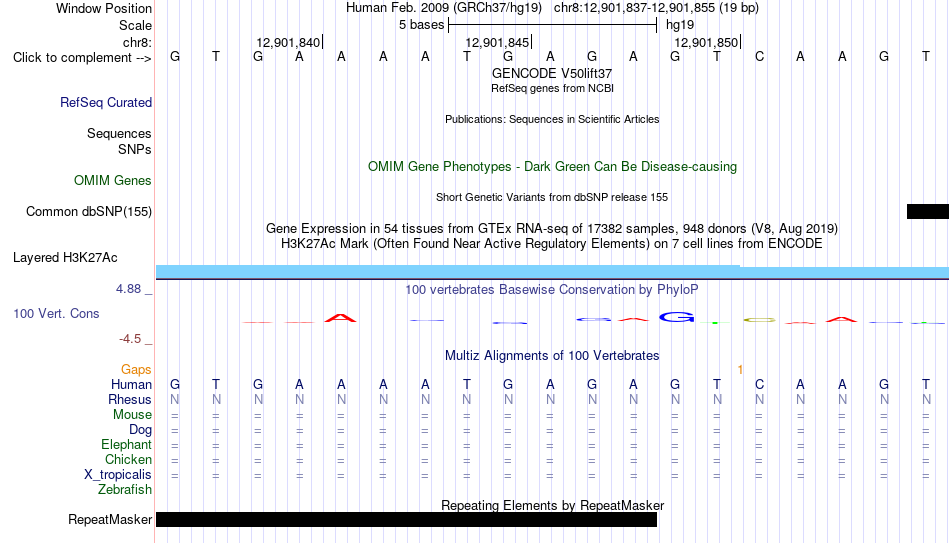Select the 'Zebrafish' species row label
The width and height of the screenshot is (950, 543).
tap(125, 490)
